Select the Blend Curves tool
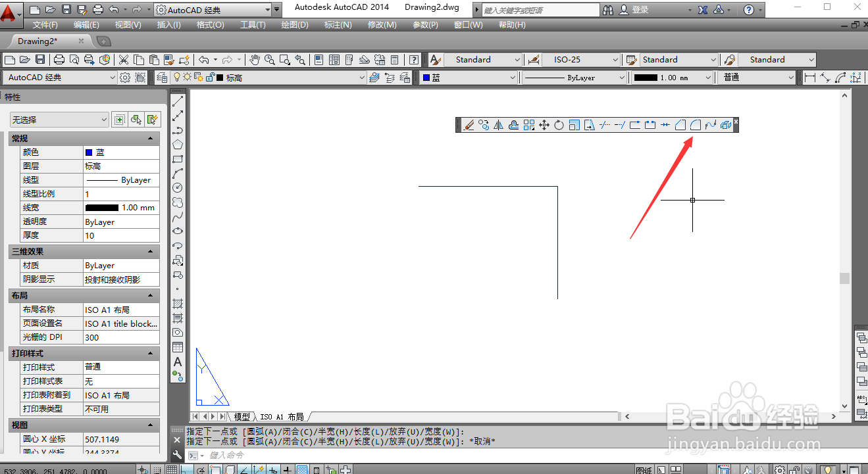Viewport: 868px width, 474px height. click(x=711, y=125)
